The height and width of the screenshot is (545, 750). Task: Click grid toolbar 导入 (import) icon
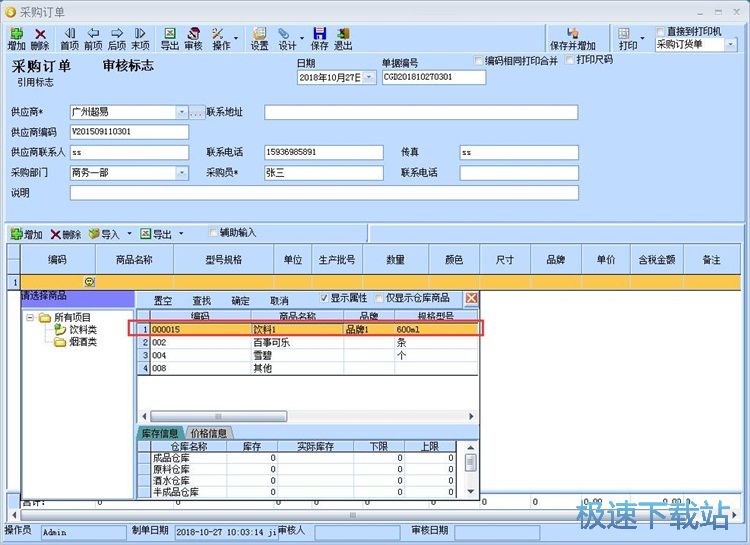pos(94,234)
